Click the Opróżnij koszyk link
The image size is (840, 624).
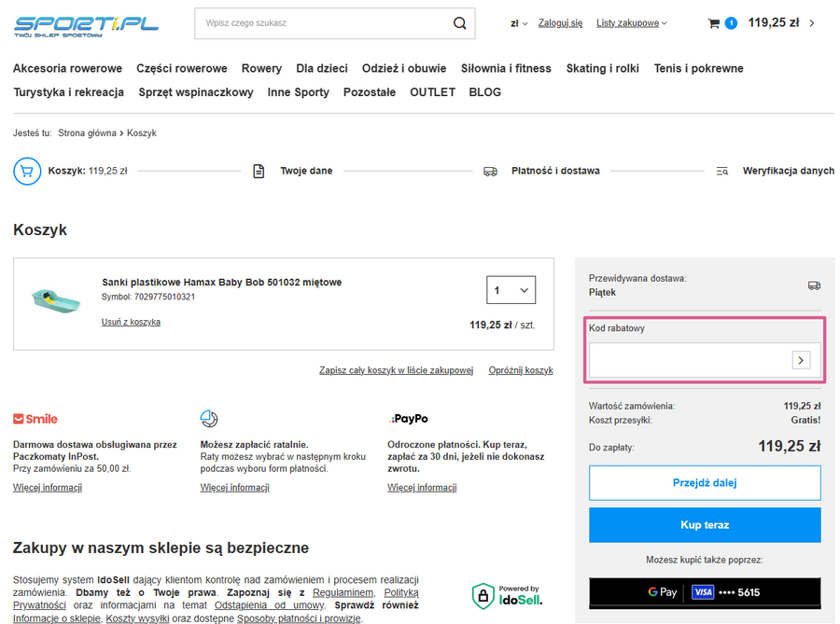521,370
